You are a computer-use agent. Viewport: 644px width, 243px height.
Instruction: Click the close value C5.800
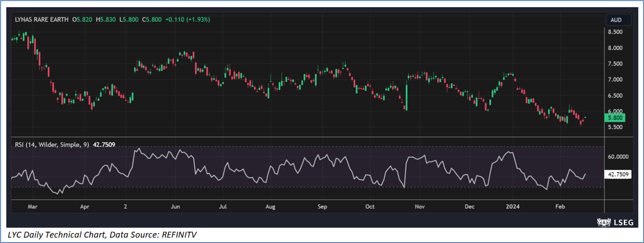tap(152, 20)
